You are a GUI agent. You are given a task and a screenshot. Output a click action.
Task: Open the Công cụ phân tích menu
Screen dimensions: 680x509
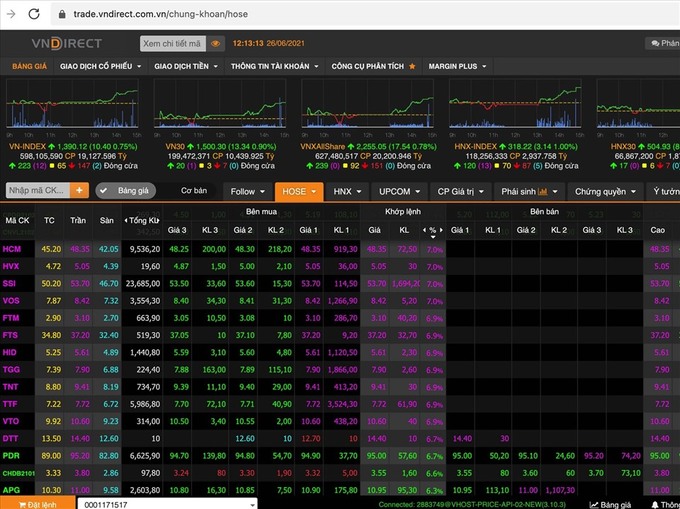point(373,66)
